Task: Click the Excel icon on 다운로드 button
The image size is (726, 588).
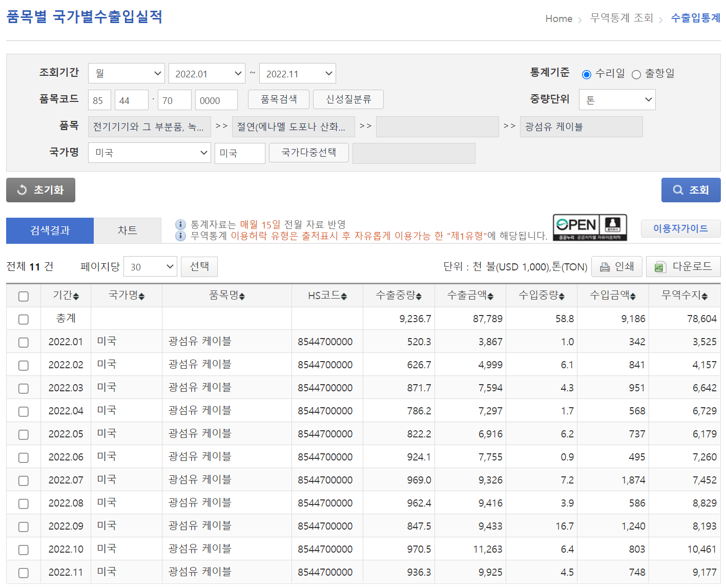Action: pos(659,266)
